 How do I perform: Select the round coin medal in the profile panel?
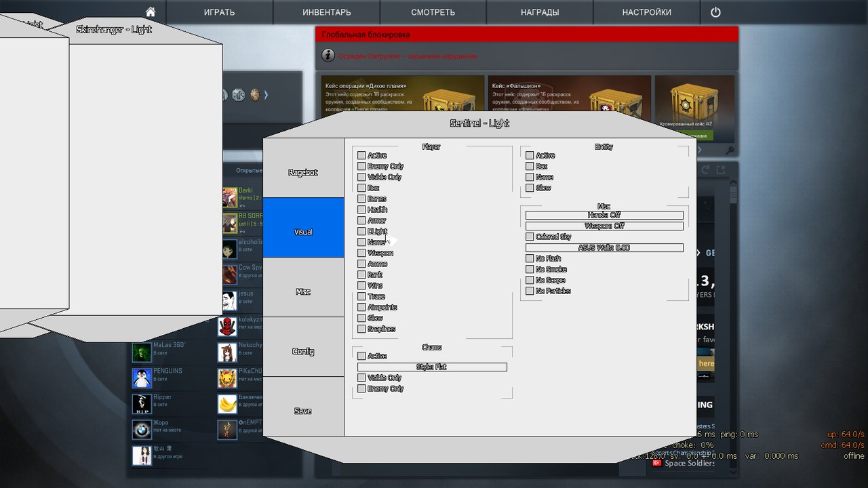(255, 95)
